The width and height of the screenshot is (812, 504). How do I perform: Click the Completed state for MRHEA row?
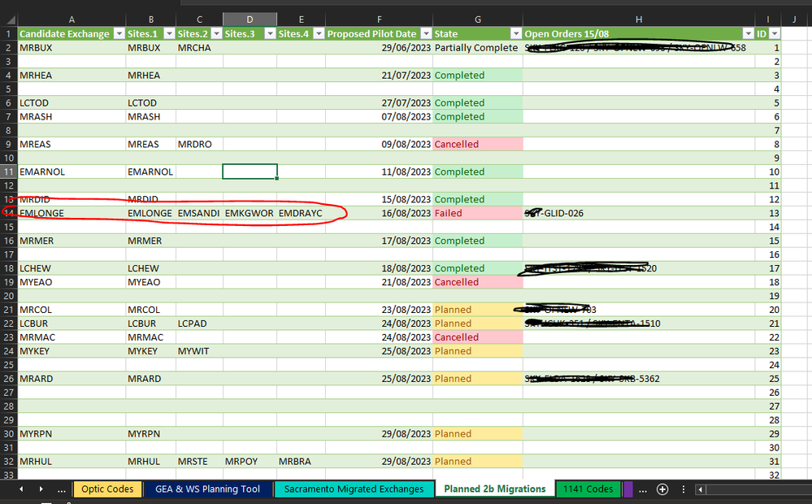click(477, 75)
